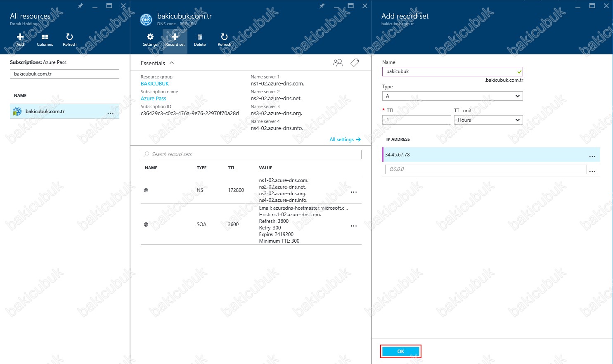Viewport: 613px width, 364px height.
Task: Click the subscription ID value
Action: (190, 113)
